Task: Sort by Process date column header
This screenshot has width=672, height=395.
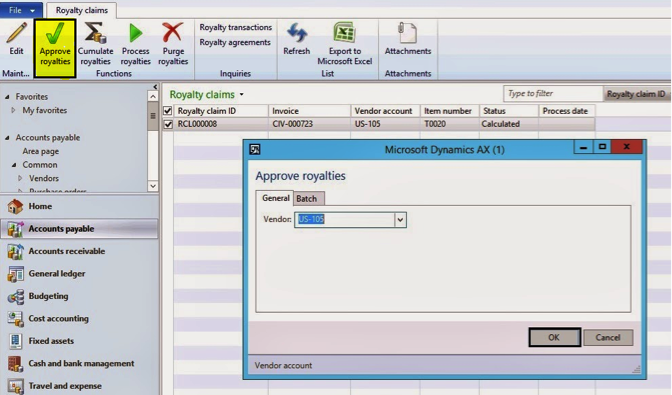Action: [567, 111]
